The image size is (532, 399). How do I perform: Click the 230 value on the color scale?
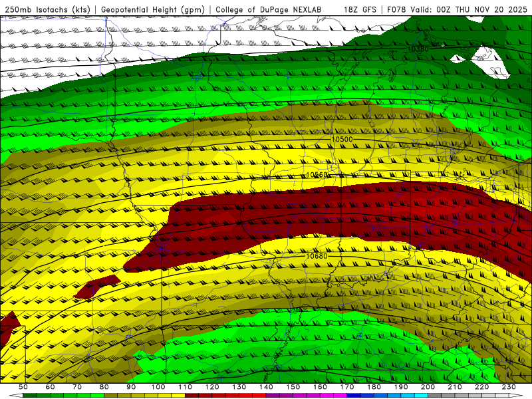pos(509,387)
